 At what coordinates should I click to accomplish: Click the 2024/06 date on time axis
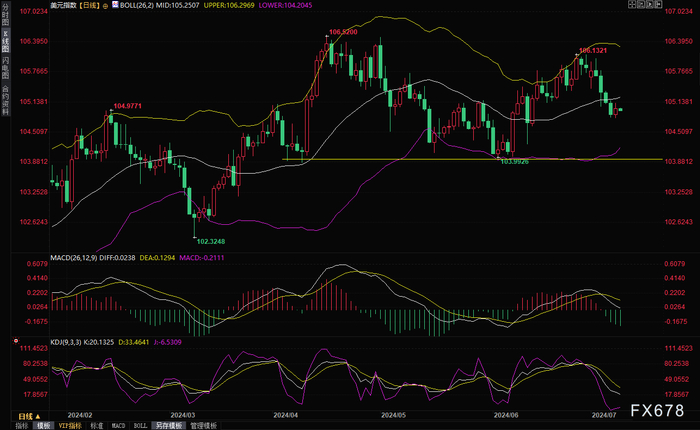[x=506, y=415]
